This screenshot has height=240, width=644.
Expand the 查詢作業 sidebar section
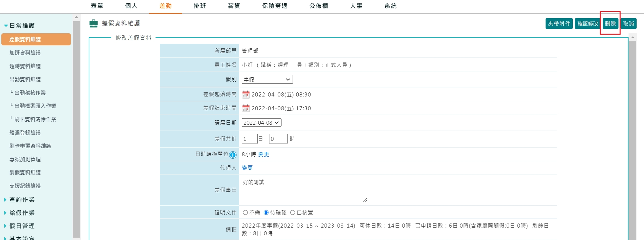point(22,200)
